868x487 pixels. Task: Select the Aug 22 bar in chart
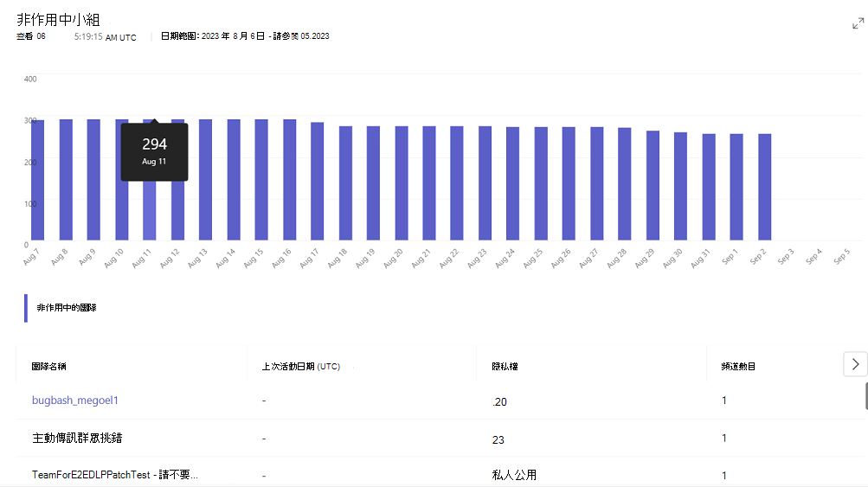coord(457,183)
